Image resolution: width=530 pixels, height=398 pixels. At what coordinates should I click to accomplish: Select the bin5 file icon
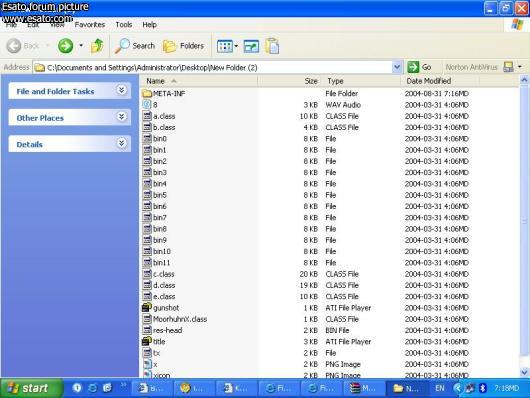[147, 195]
